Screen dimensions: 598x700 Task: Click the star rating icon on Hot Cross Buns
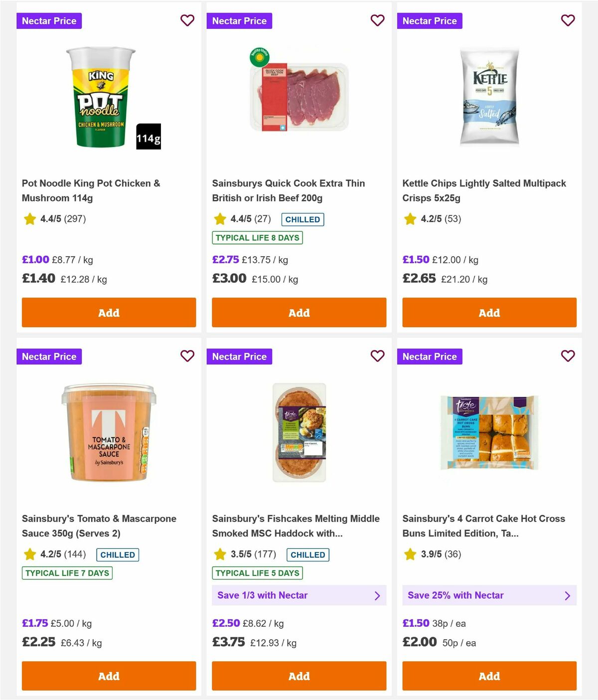click(410, 554)
